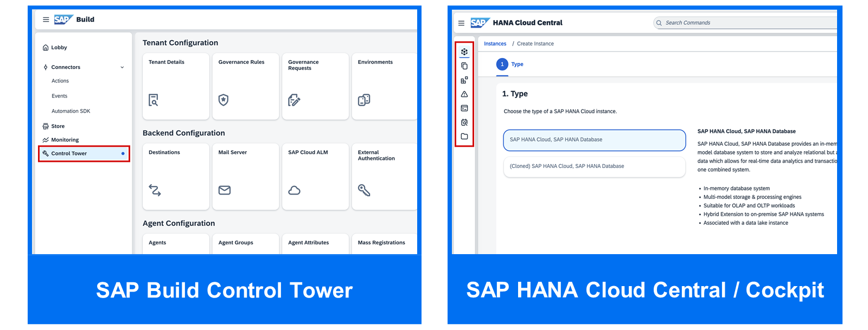Open Automation SDK under Connectors
Viewport: 868px width, 330px height.
[71, 111]
